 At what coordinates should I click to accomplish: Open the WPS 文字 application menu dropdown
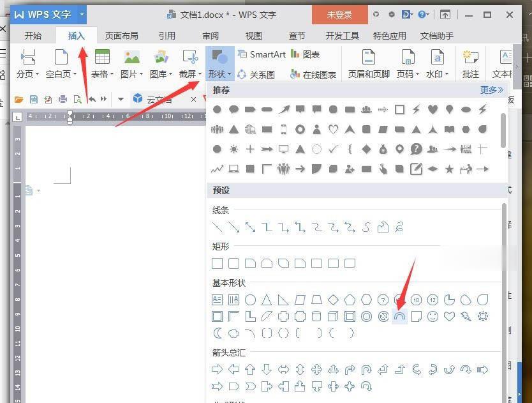80,14
